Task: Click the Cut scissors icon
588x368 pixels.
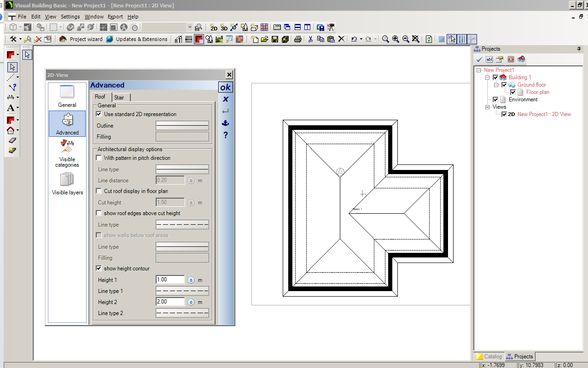Action: click(310, 39)
